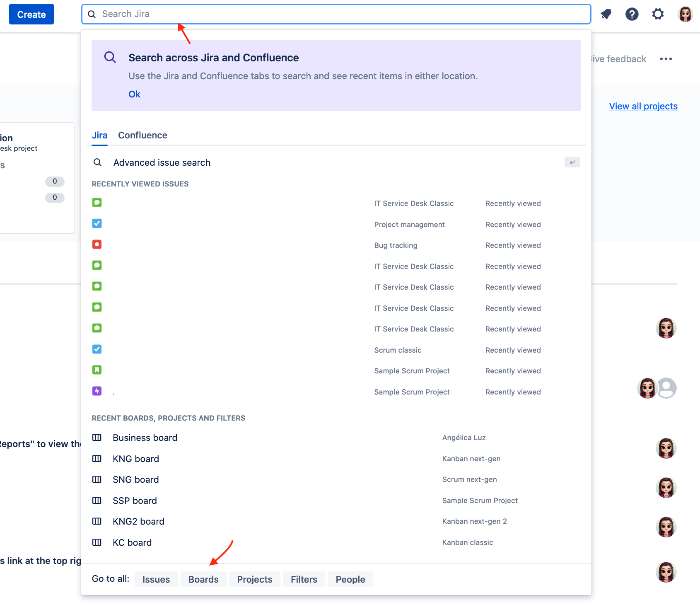This screenshot has height=605, width=700.
Task: Dismiss the banner by clicking Ok
Action: click(134, 94)
